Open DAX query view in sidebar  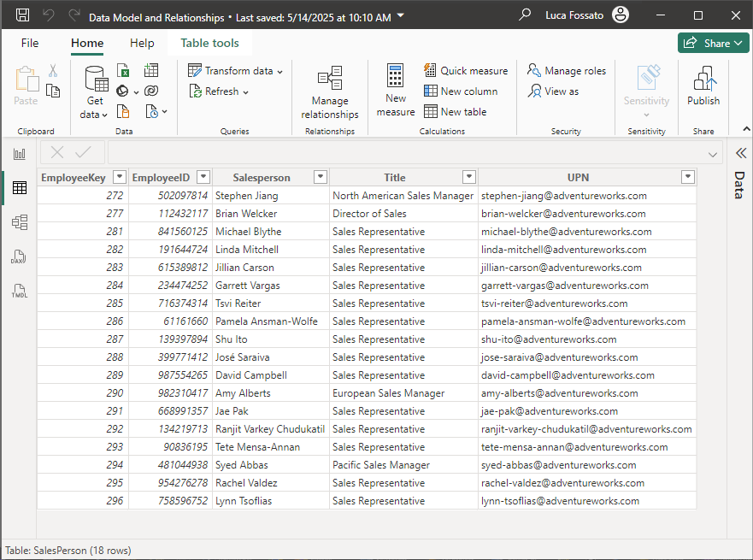[x=18, y=257]
